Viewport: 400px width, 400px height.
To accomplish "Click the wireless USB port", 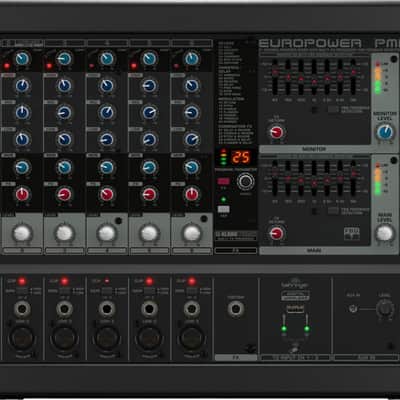I will tap(295, 308).
